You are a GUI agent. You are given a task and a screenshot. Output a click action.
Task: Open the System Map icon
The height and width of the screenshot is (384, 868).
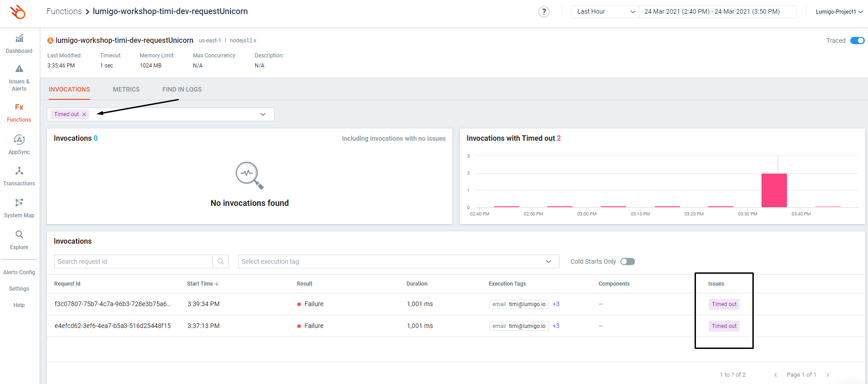[x=19, y=202]
